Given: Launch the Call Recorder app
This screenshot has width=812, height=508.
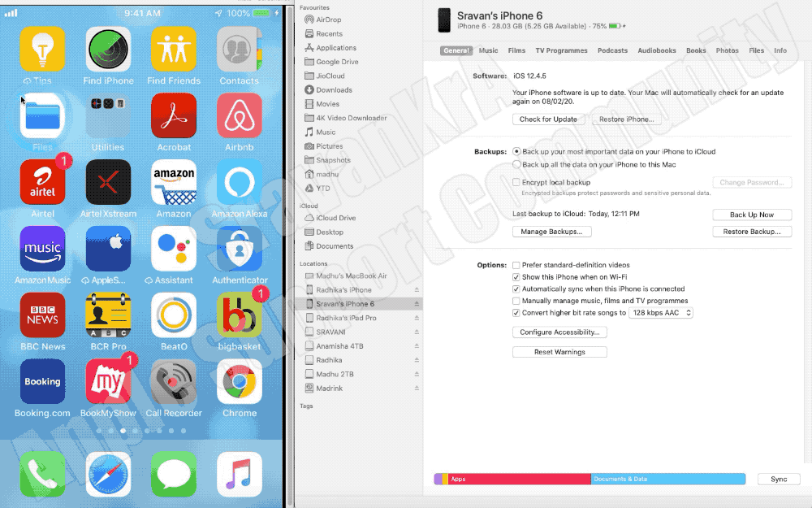Looking at the screenshot, I should pyautogui.click(x=174, y=381).
